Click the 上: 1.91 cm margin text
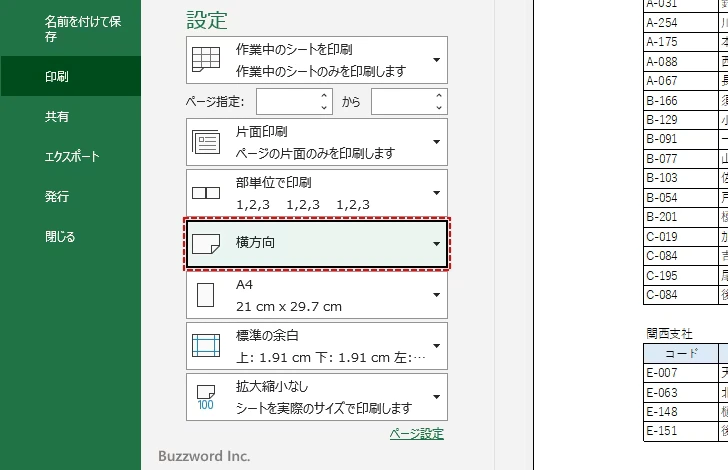Screen dimensions: 728x470 (331, 358)
